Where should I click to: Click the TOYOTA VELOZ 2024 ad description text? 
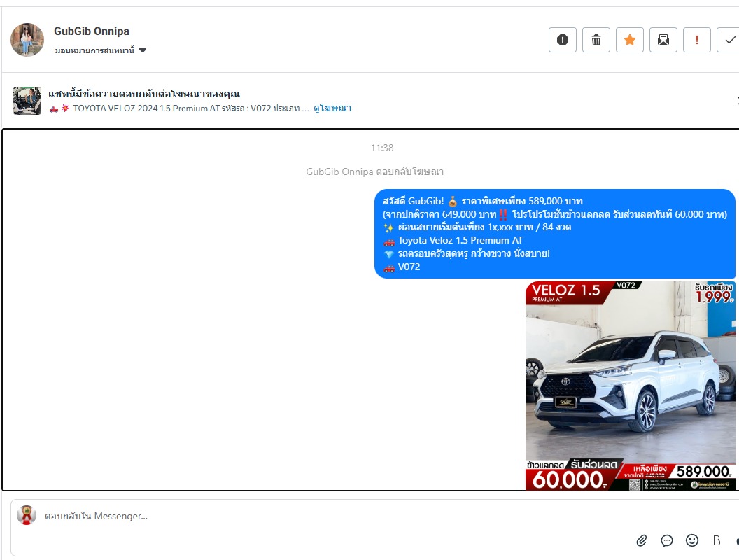[179, 108]
